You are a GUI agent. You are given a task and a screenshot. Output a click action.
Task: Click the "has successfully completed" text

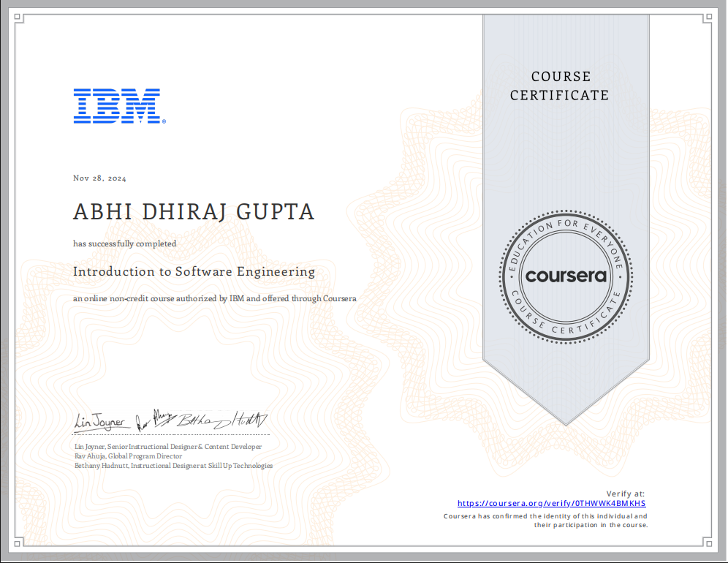124,243
